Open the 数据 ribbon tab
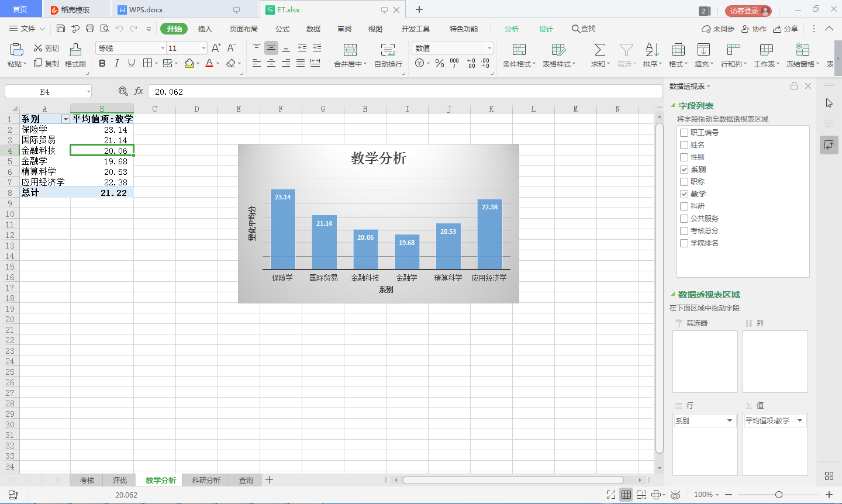Viewport: 842px width, 504px height. pyautogui.click(x=313, y=29)
